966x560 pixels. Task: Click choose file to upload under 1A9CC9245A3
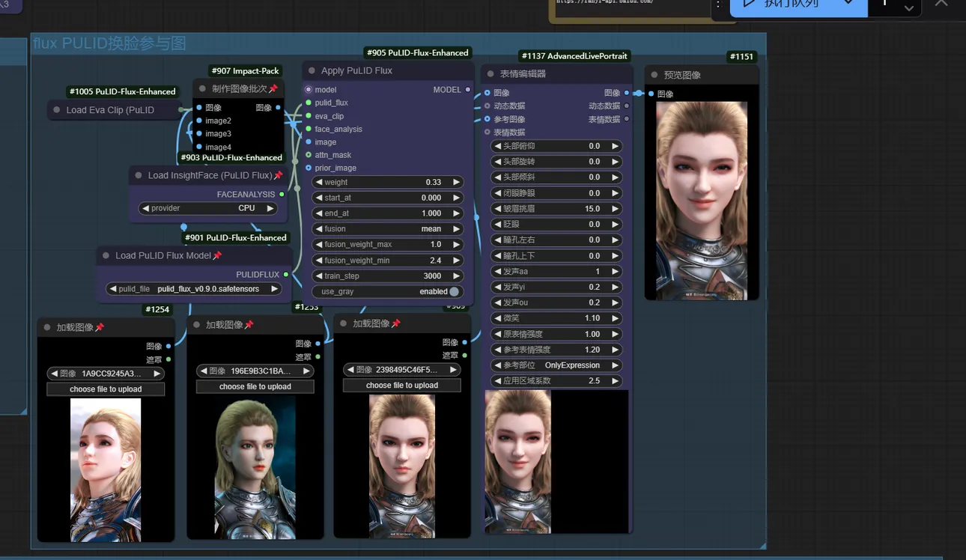tap(106, 389)
